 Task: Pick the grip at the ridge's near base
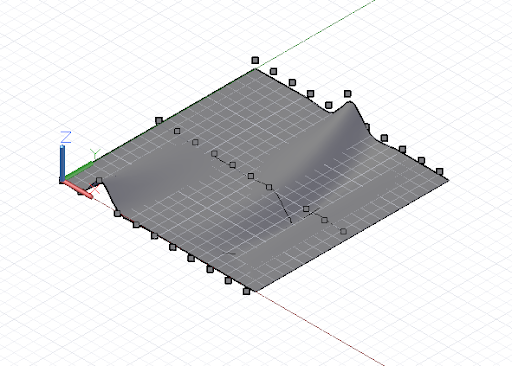pyautogui.click(x=117, y=213)
